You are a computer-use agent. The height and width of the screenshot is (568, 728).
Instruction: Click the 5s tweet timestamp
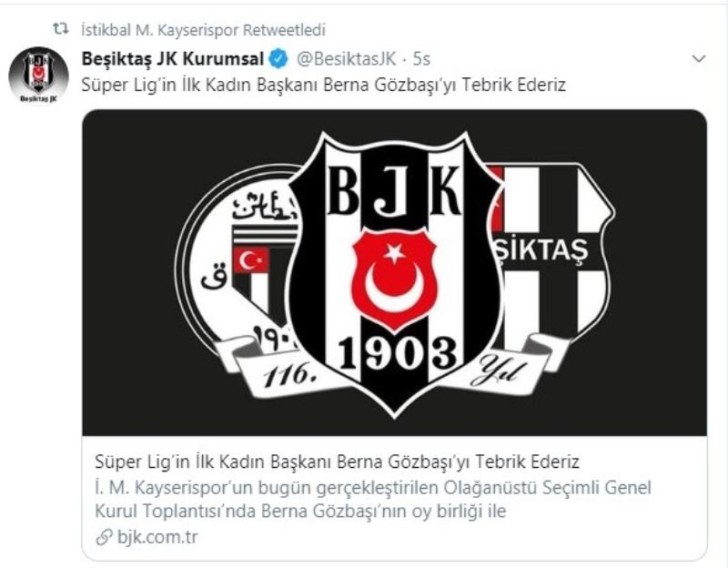point(421,59)
